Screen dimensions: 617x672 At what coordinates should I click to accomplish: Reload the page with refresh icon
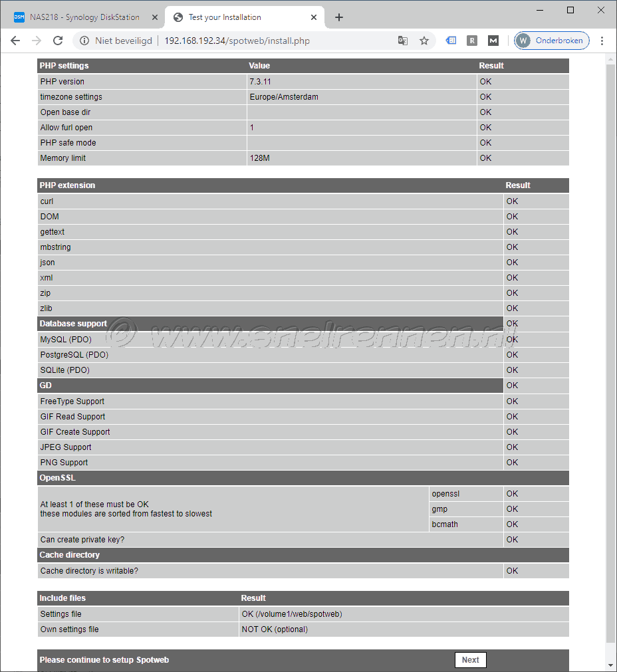pyautogui.click(x=58, y=41)
